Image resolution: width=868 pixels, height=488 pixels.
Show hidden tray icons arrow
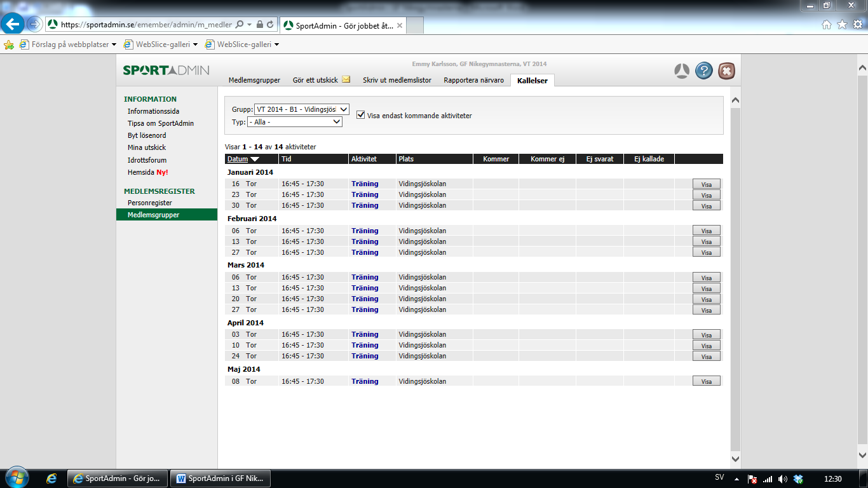736,478
